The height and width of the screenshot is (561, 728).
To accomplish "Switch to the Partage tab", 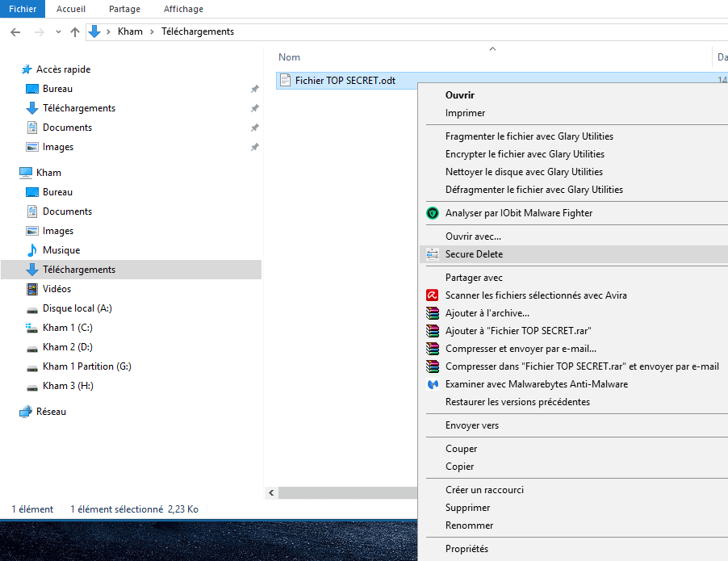I will point(124,9).
